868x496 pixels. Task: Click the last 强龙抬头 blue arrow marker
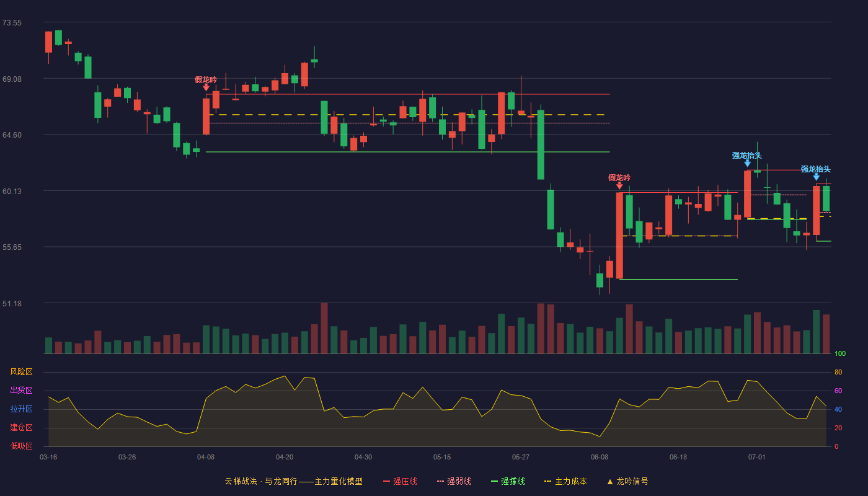tap(816, 177)
